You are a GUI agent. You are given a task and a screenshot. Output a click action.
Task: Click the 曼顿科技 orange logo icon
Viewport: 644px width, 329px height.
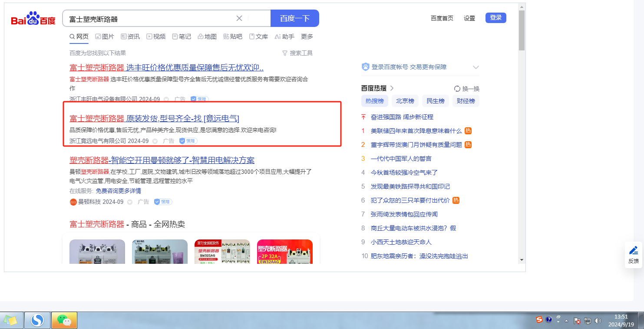click(73, 202)
